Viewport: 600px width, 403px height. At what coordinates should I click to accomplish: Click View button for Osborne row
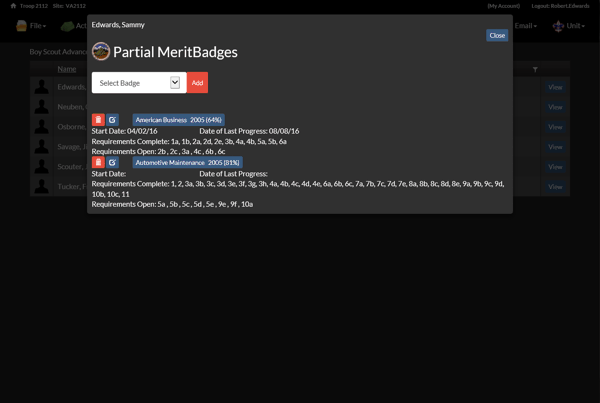click(x=555, y=127)
